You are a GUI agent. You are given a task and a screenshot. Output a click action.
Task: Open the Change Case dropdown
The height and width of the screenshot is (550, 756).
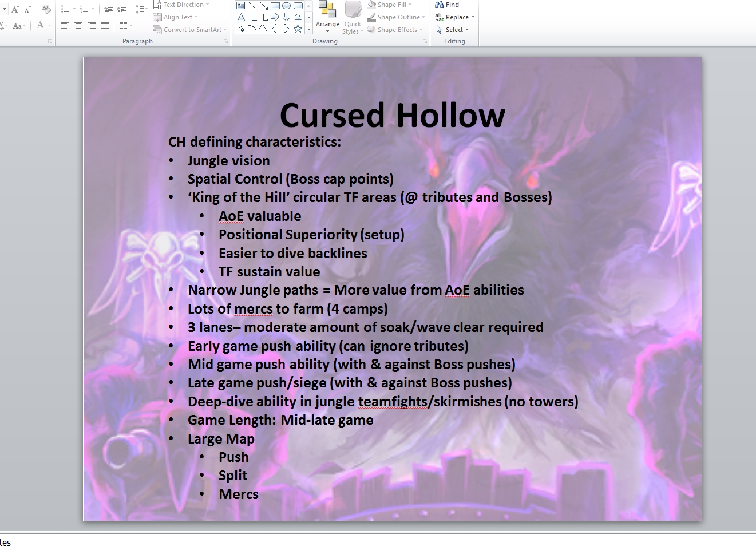coord(19,26)
